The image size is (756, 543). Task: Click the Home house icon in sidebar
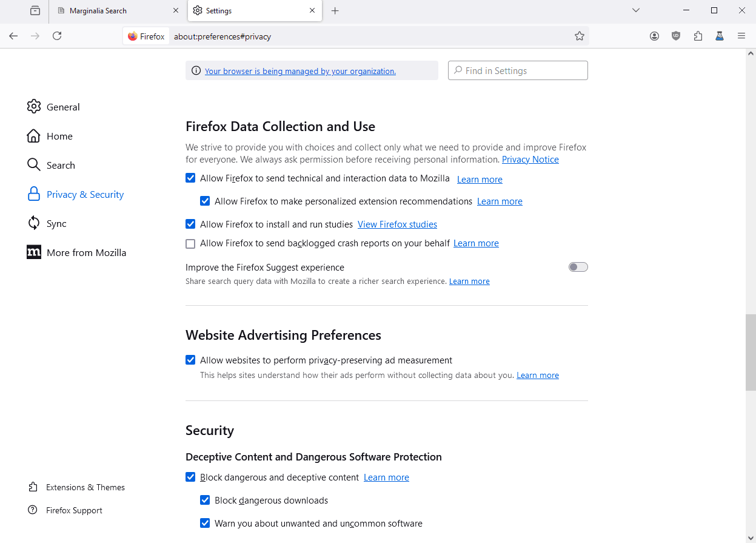(x=33, y=136)
